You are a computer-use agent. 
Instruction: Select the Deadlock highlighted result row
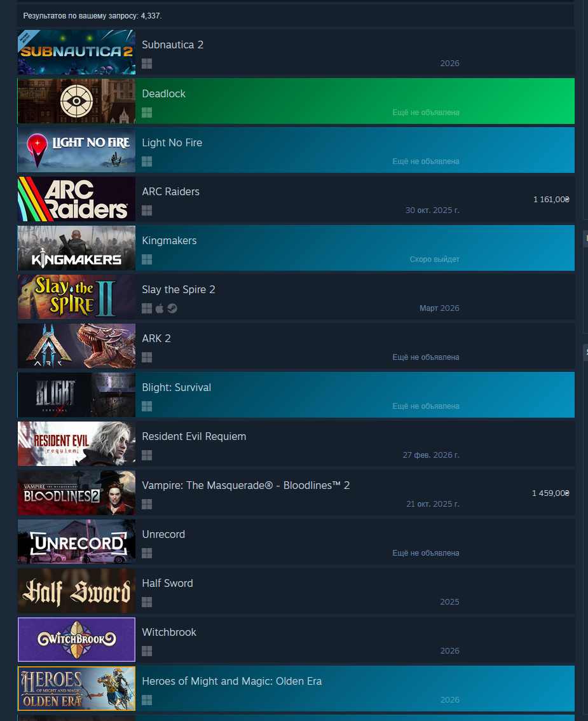tap(296, 101)
